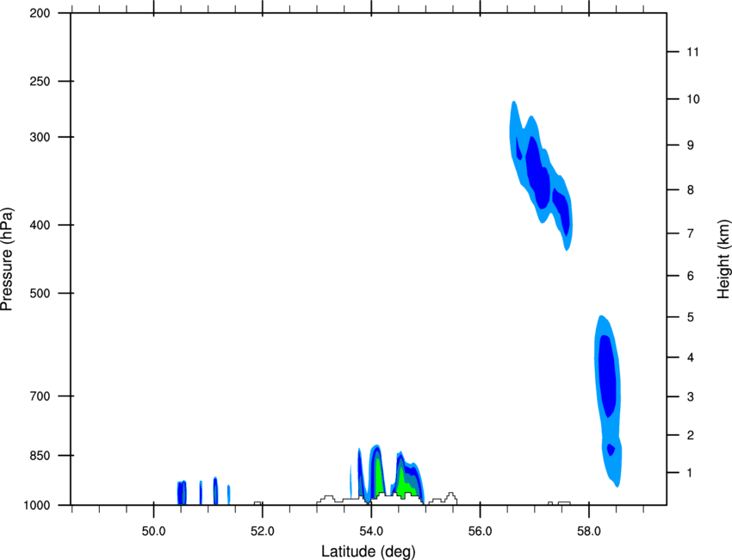Select the 1000 pressure tick label
The height and width of the screenshot is (560, 732).
point(37,506)
